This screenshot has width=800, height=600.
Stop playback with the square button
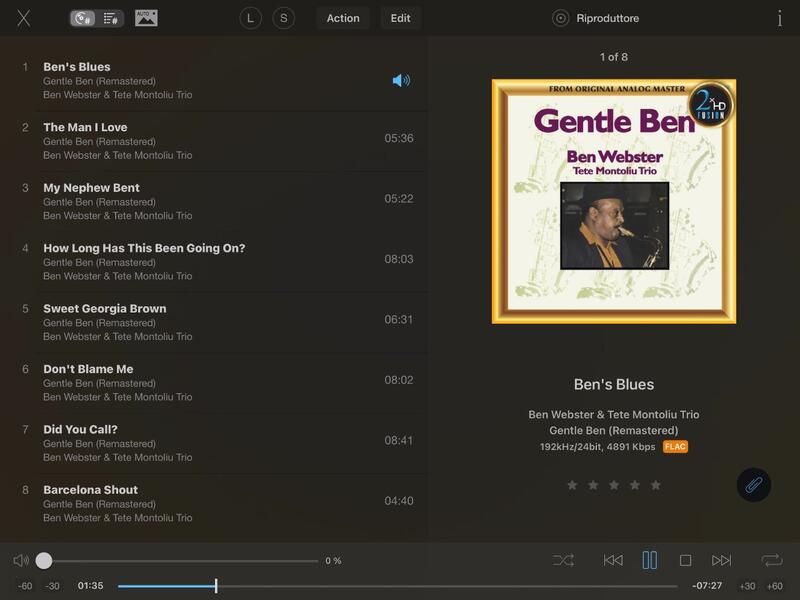(685, 561)
